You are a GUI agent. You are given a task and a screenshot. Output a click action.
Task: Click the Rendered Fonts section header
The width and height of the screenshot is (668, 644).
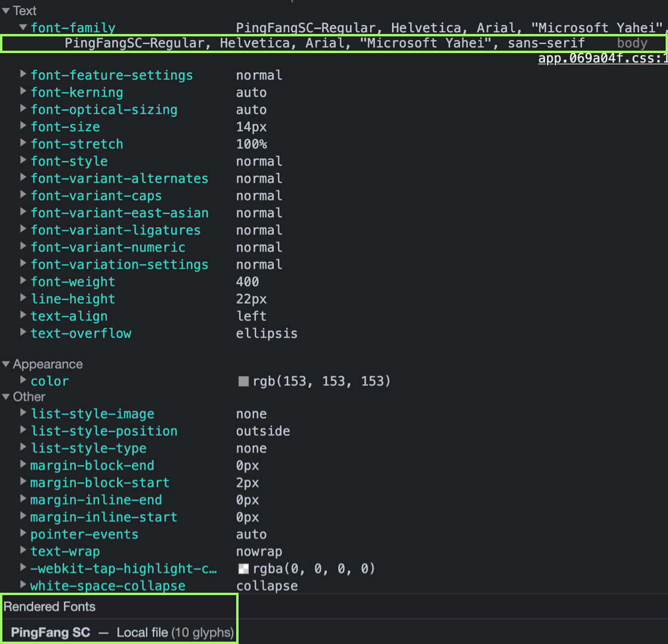click(50, 606)
